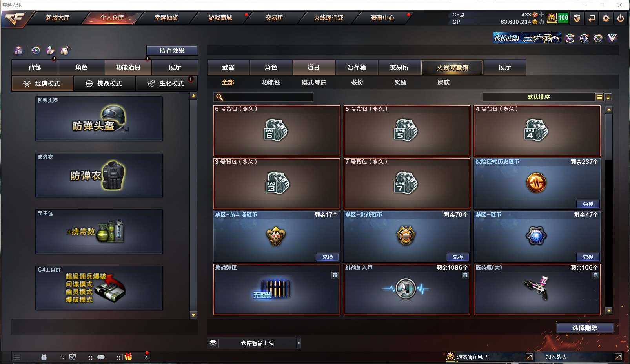Click the gift box icon in status bar
Viewport: 630px width, 364px height.
[x=128, y=357]
